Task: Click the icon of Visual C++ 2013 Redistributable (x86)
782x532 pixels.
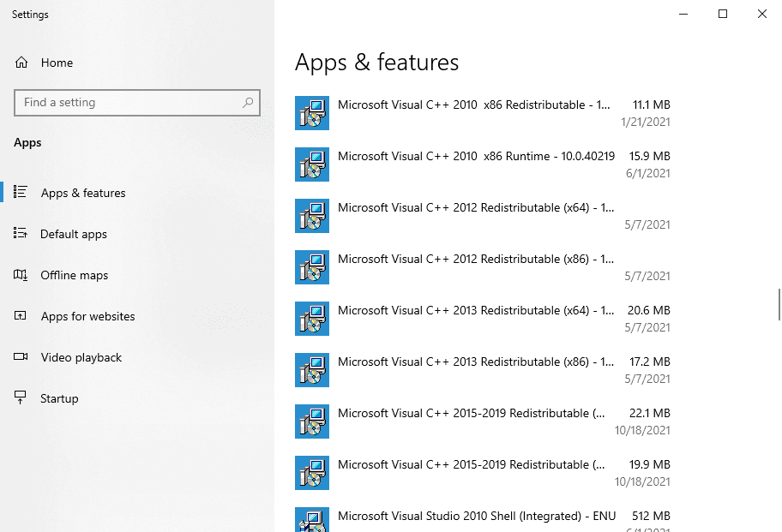Action: [x=312, y=370]
